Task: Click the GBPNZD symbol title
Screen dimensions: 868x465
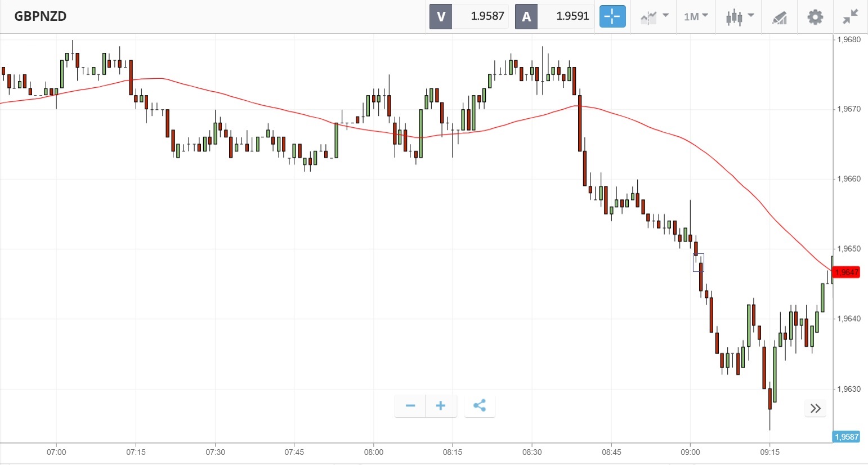Action: click(x=41, y=16)
